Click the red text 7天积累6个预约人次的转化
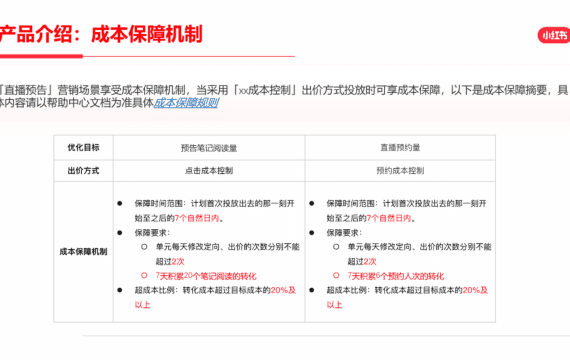 click(x=396, y=276)
